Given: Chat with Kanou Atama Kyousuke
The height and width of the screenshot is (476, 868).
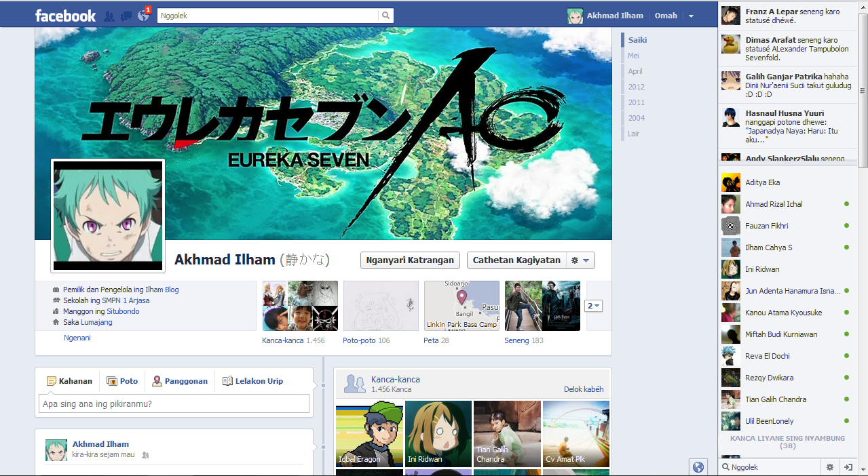Looking at the screenshot, I should pyautogui.click(x=787, y=313).
